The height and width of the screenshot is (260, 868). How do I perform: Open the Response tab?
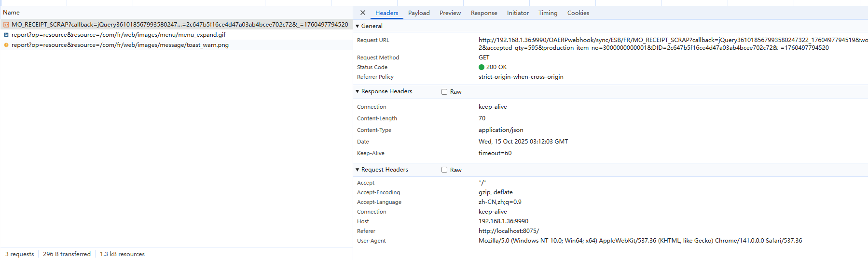(x=484, y=13)
